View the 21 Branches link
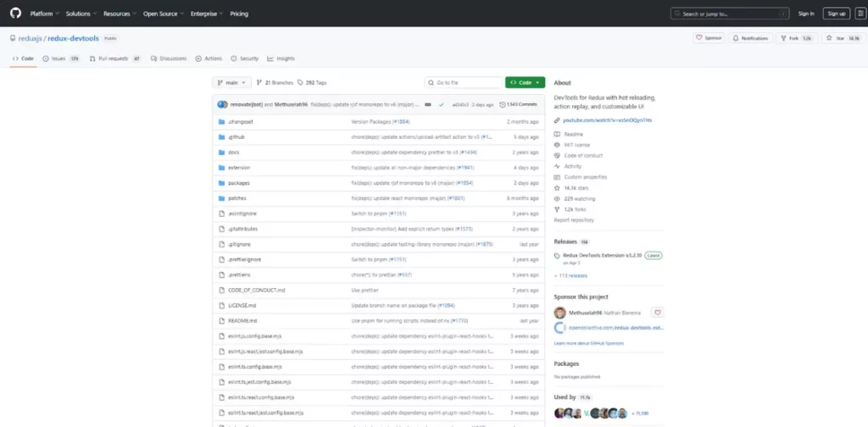This screenshot has height=427, width=868. pos(275,82)
